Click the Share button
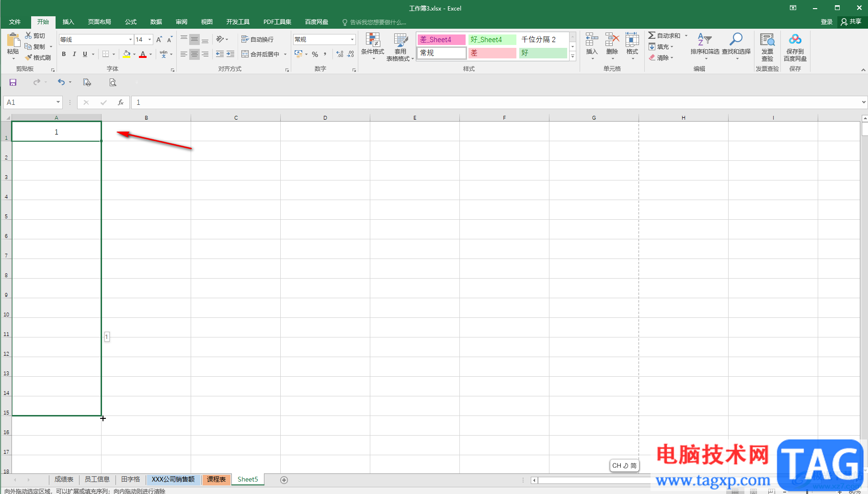Viewport: 868px width, 494px height. point(851,22)
